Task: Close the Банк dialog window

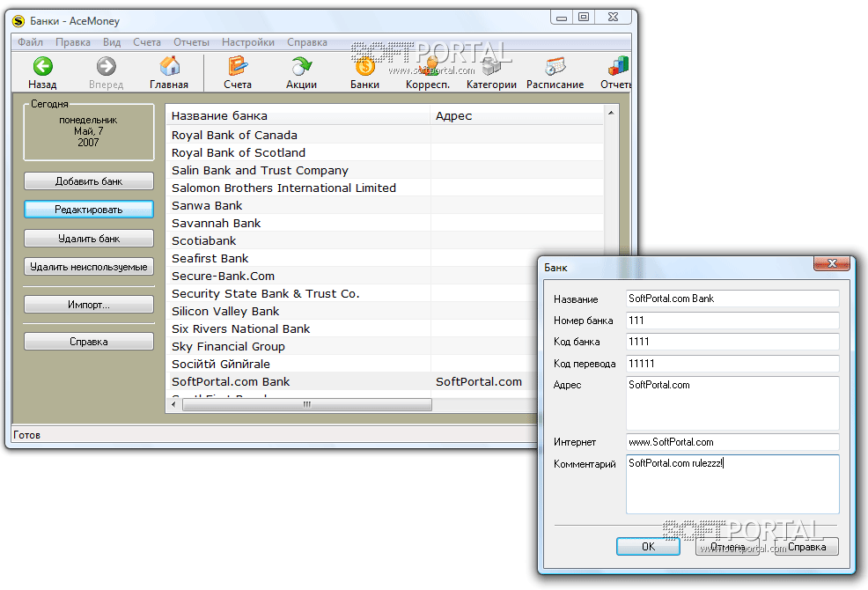Action: [x=831, y=263]
